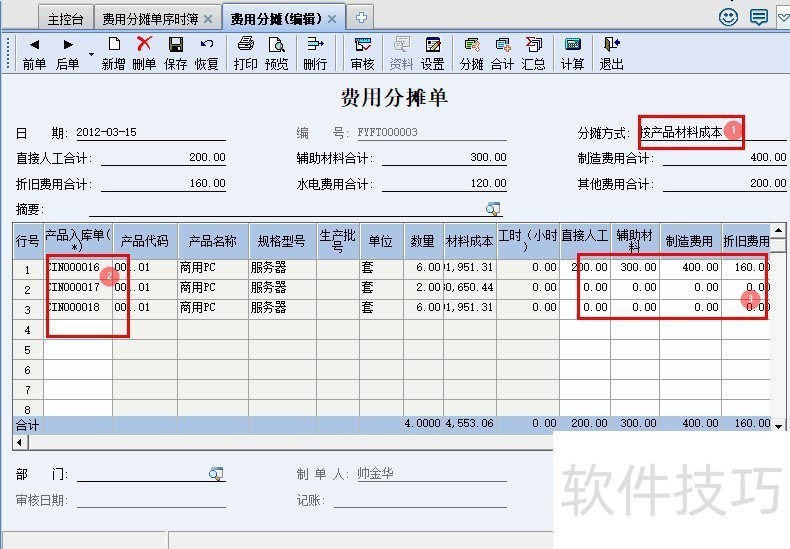The width and height of the screenshot is (790, 549).
Task: Click the 退出 exit icon
Action: (611, 45)
